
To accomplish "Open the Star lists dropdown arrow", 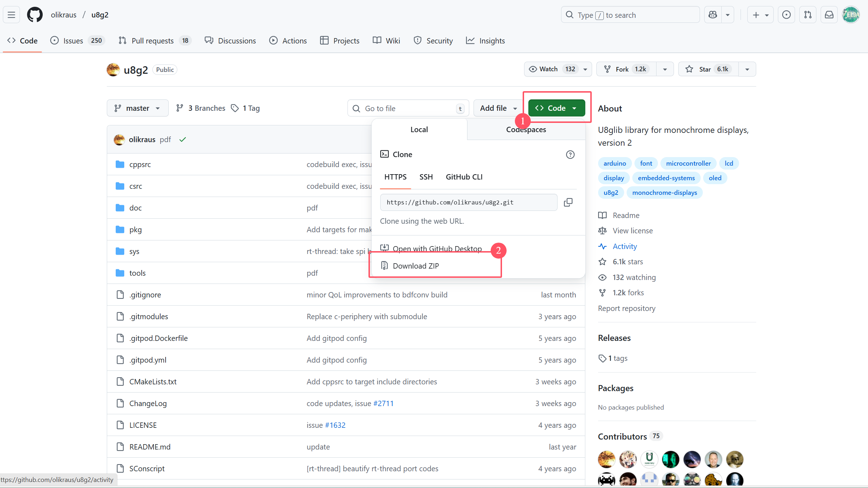I will coord(747,69).
